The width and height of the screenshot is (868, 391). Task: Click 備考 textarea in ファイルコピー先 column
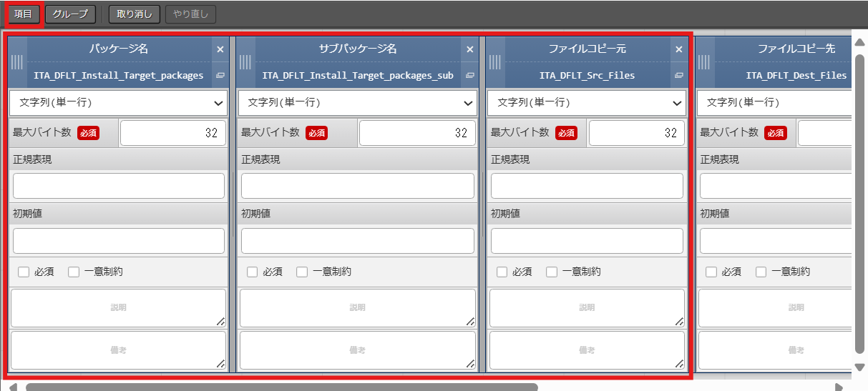point(775,350)
